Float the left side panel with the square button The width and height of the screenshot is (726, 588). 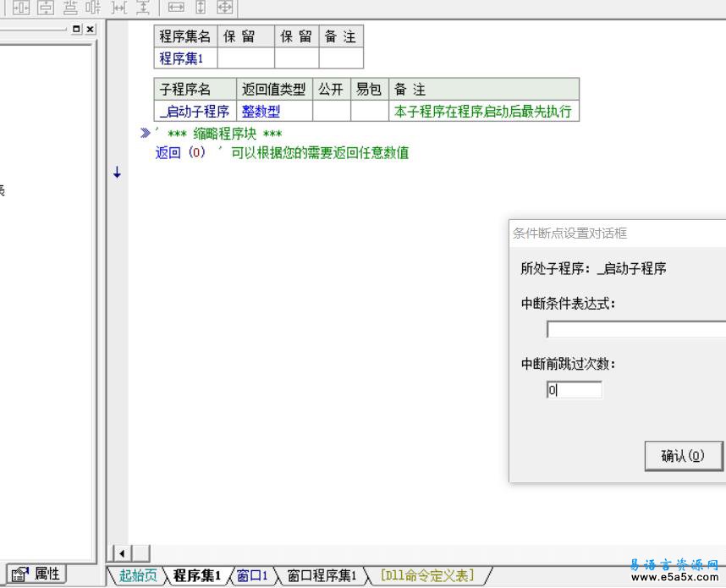click(76, 29)
